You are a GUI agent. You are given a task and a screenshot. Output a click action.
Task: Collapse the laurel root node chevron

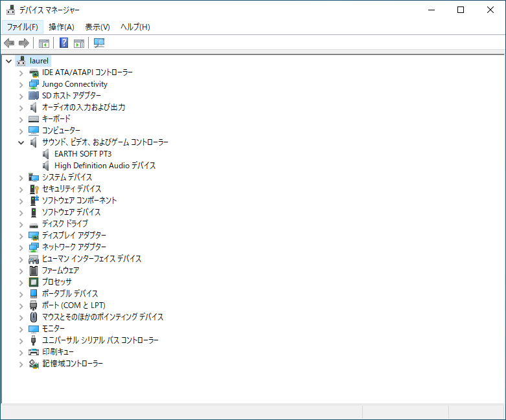(x=9, y=61)
